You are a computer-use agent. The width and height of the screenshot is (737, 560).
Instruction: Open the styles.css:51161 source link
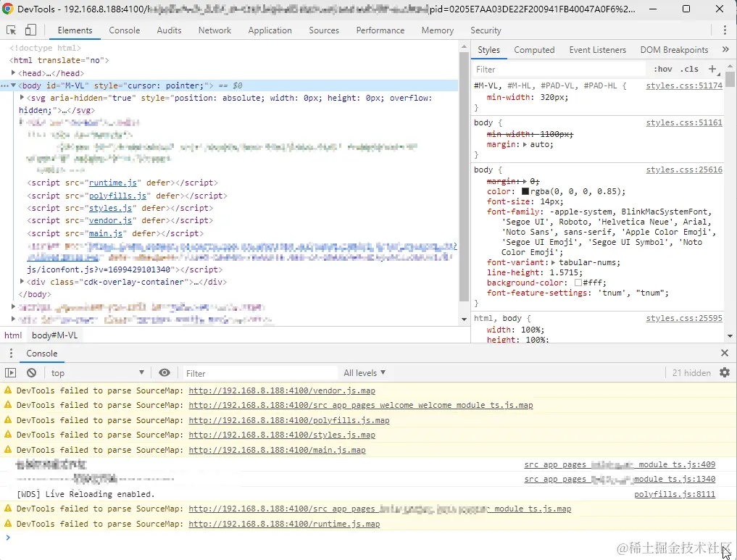tap(684, 122)
